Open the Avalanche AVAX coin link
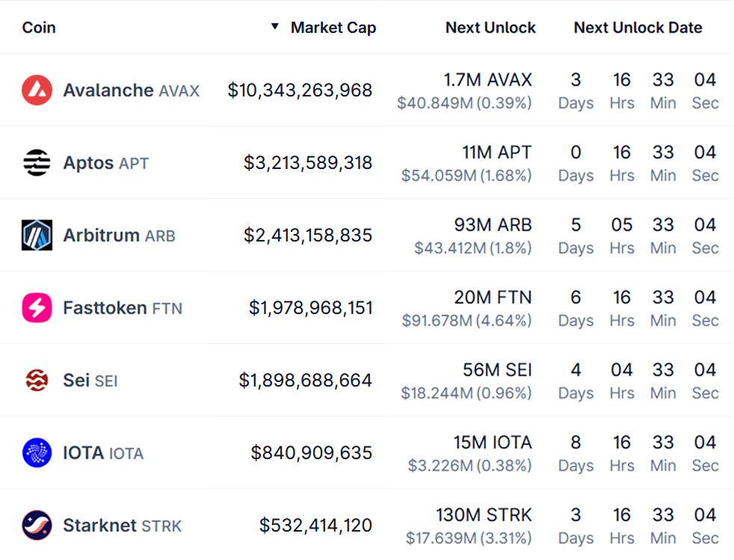This screenshot has height=560, width=734. pos(132,90)
